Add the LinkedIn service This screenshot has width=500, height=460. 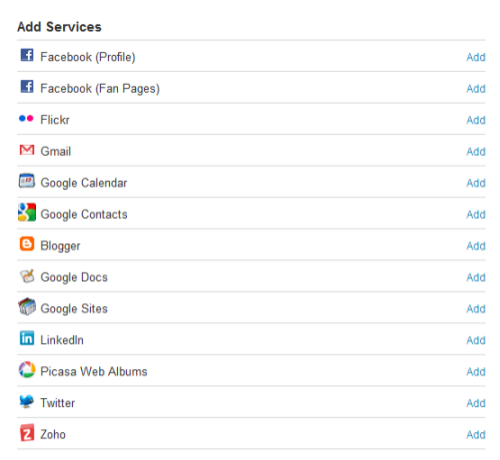[476, 340]
